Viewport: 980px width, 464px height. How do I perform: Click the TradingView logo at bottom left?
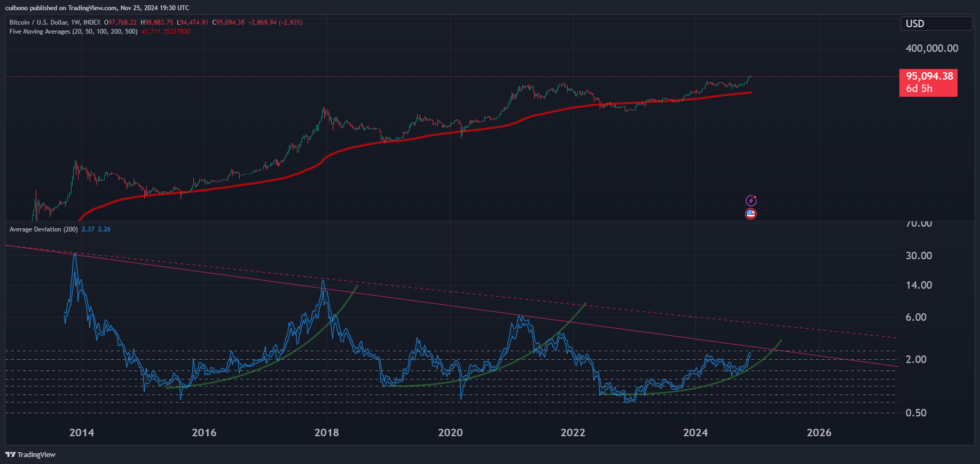pyautogui.click(x=30, y=454)
